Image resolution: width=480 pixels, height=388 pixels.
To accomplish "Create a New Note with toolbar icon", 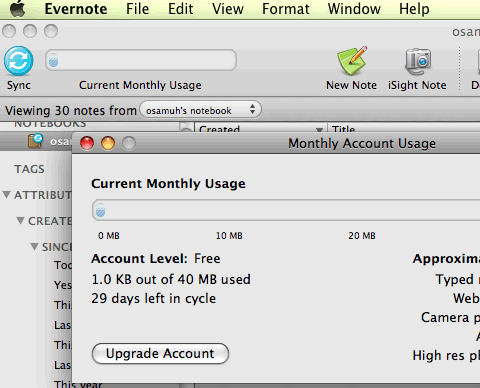I will tap(352, 61).
